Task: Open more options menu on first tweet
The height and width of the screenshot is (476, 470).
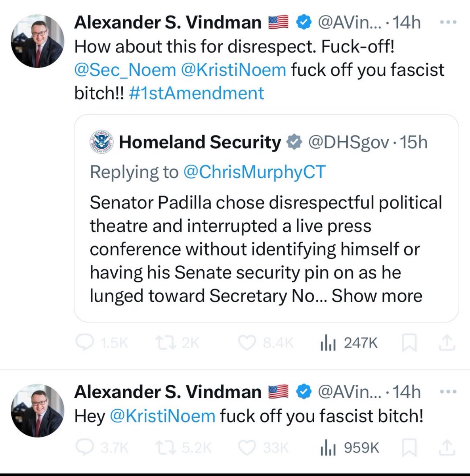Action: (x=448, y=23)
